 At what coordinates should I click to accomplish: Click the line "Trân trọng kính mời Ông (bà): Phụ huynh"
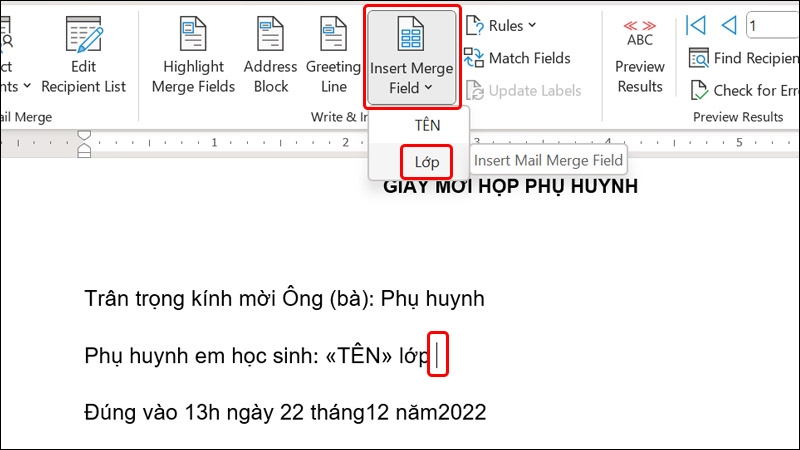(x=284, y=299)
